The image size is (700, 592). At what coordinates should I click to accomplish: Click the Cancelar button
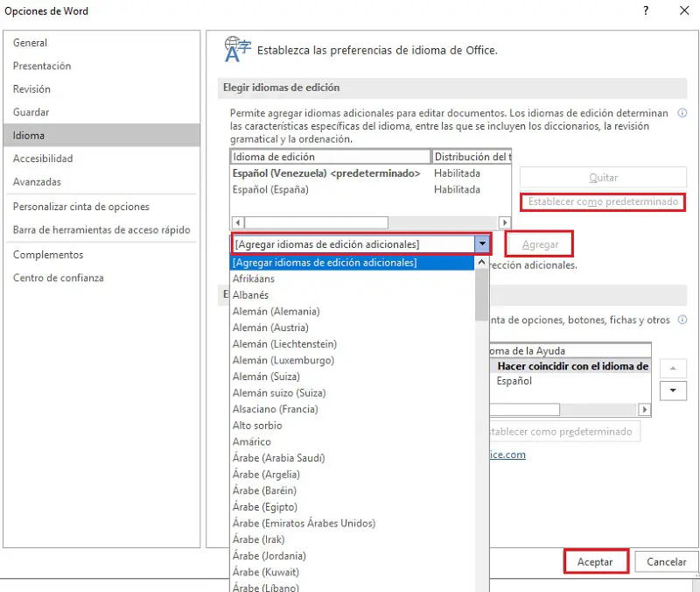tap(666, 562)
